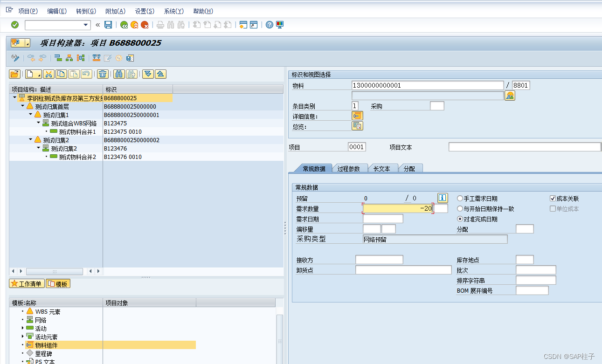Open the 总览 overview icon
This screenshot has height=364, width=602.
coord(357,126)
